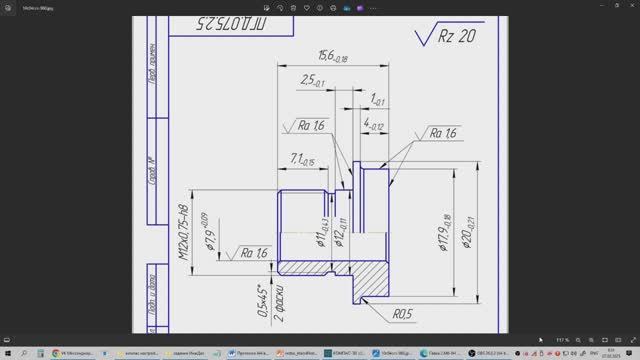Open the three-dots See more menu

coord(373,8)
